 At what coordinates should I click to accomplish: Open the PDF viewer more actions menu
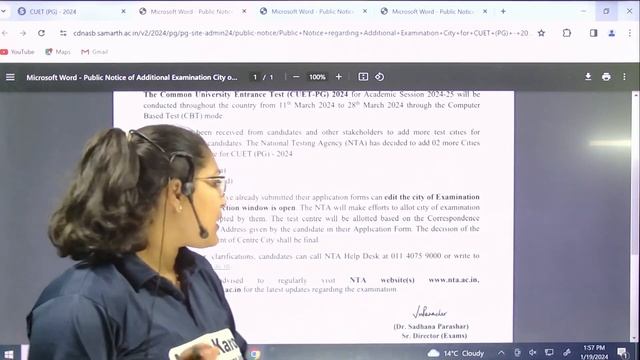tap(624, 77)
